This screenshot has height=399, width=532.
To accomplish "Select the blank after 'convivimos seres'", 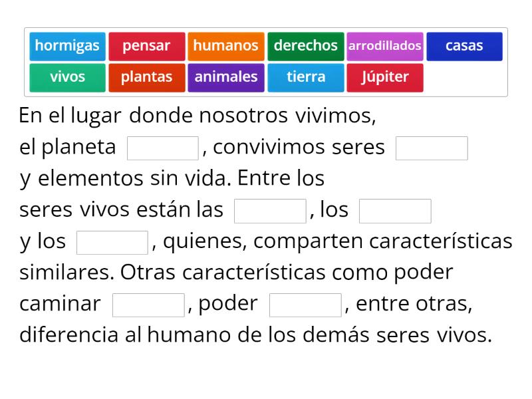I will (431, 147).
